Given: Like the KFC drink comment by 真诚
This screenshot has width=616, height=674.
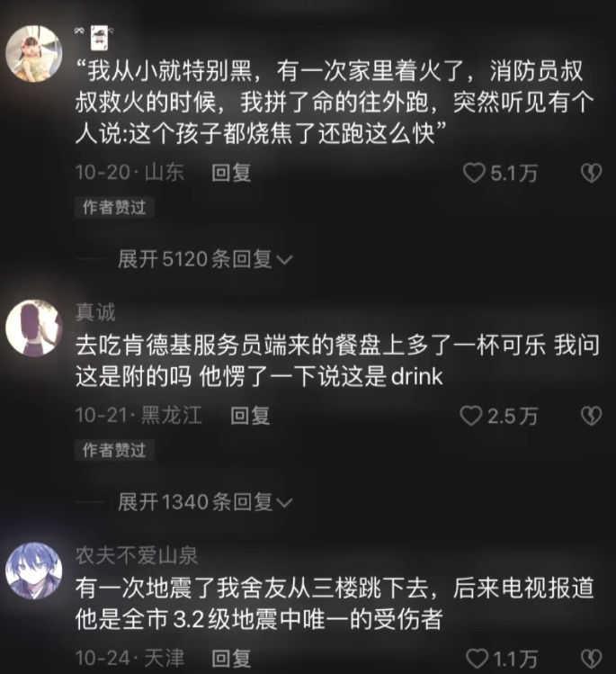Looking at the screenshot, I should [471, 416].
